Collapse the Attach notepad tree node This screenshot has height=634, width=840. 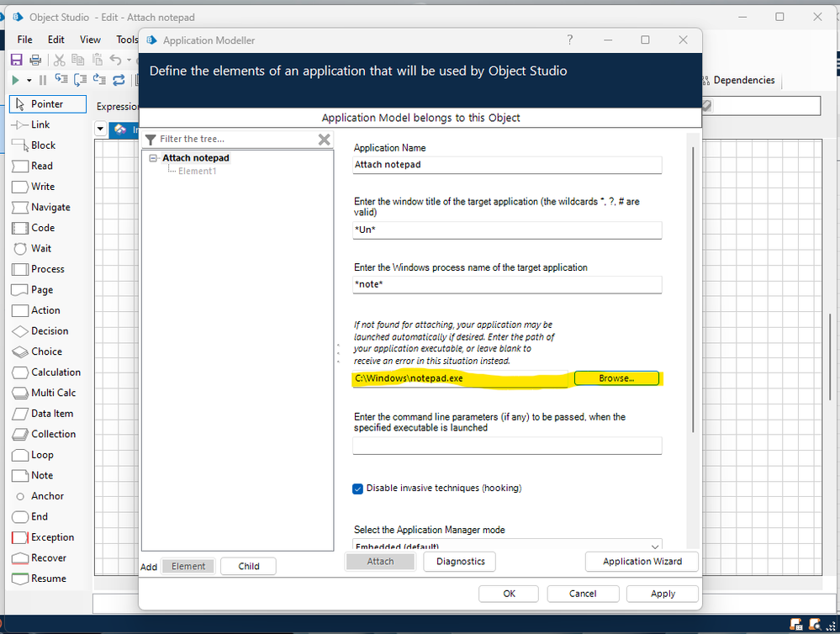click(x=154, y=158)
